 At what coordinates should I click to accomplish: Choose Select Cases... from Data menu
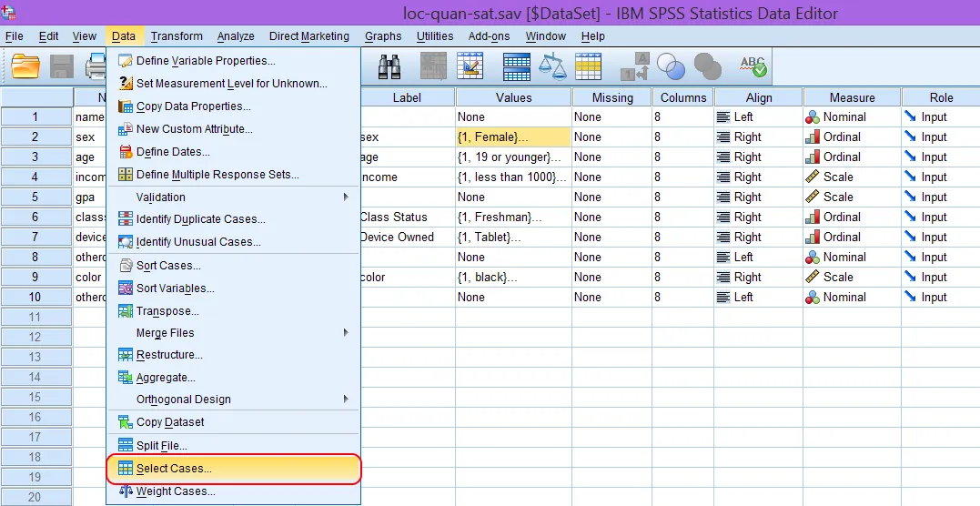click(x=234, y=469)
